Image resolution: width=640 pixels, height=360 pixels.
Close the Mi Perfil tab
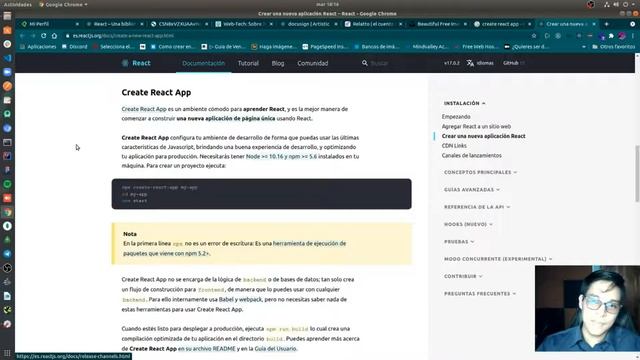coord(77,24)
